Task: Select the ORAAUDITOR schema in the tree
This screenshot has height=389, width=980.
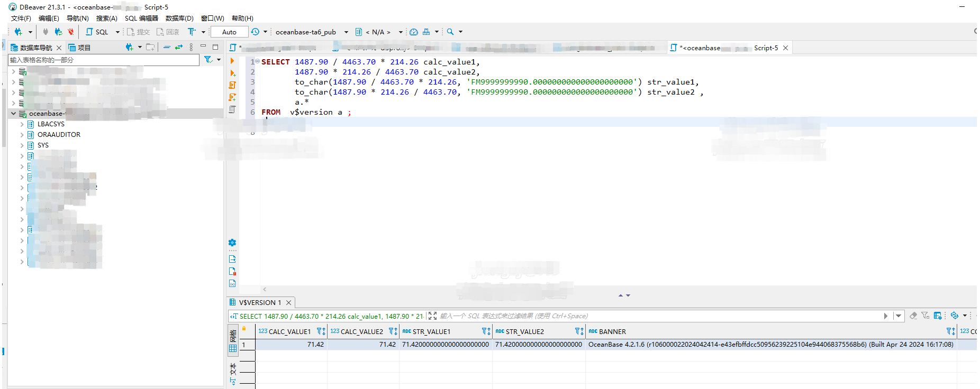Action: click(59, 135)
